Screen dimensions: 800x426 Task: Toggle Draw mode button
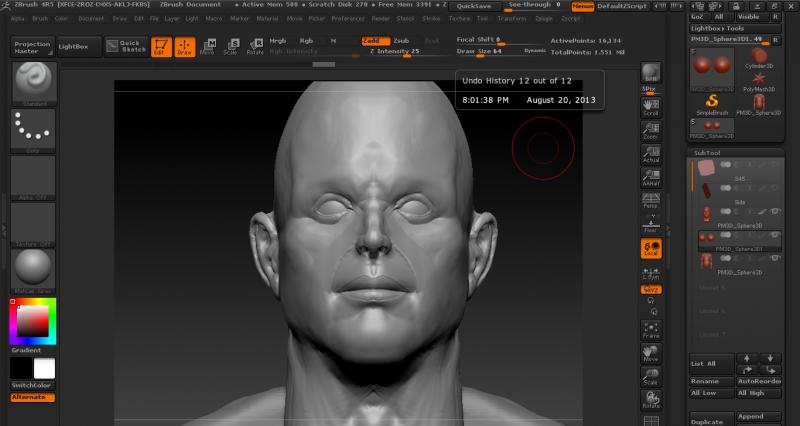click(x=185, y=46)
